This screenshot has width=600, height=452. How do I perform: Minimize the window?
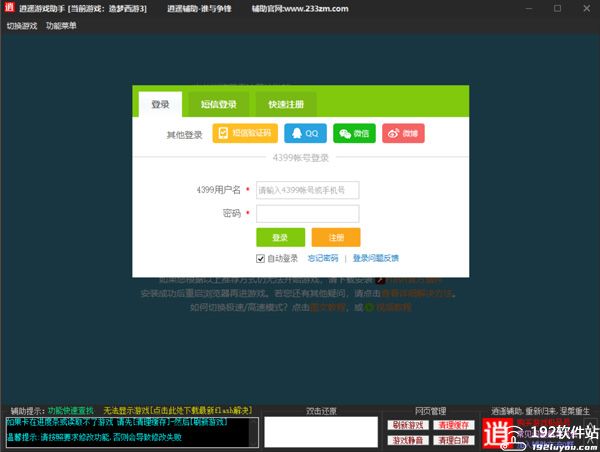pyautogui.click(x=529, y=8)
